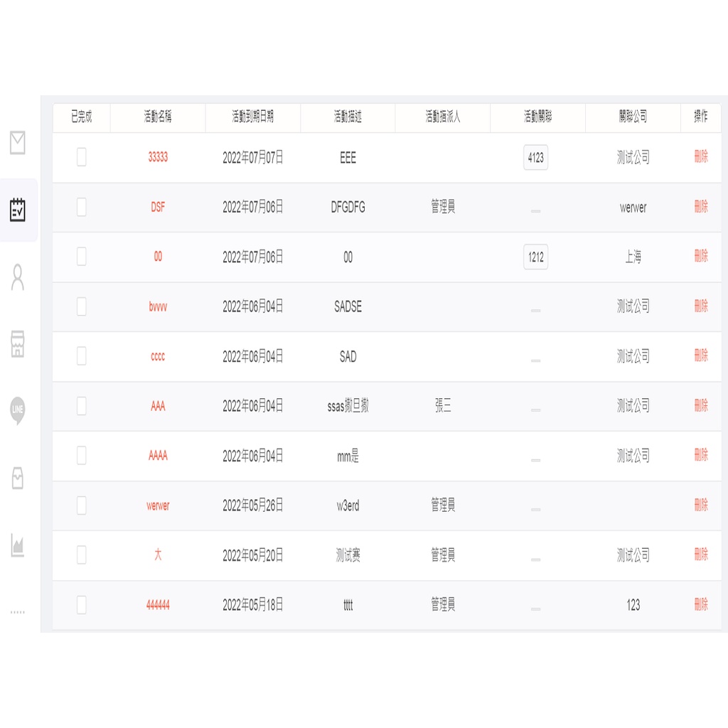The width and height of the screenshot is (728, 728).
Task: Click the 活動名稱 column header
Action: [158, 117]
